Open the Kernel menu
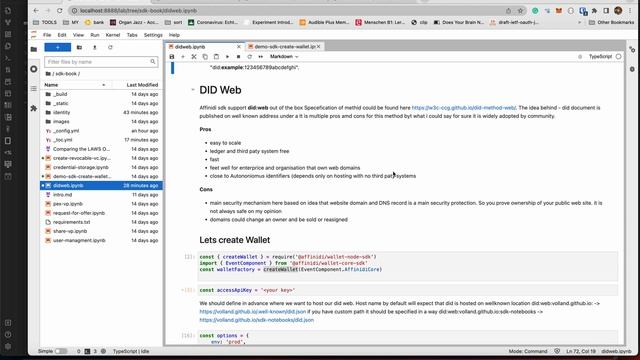Screen dimensions: 640x360 pos(113,35)
